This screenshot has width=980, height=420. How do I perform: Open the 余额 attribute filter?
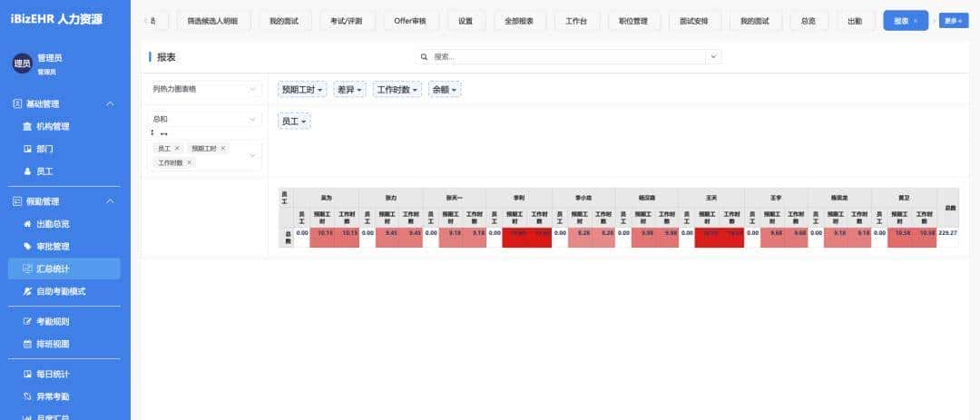point(445,90)
